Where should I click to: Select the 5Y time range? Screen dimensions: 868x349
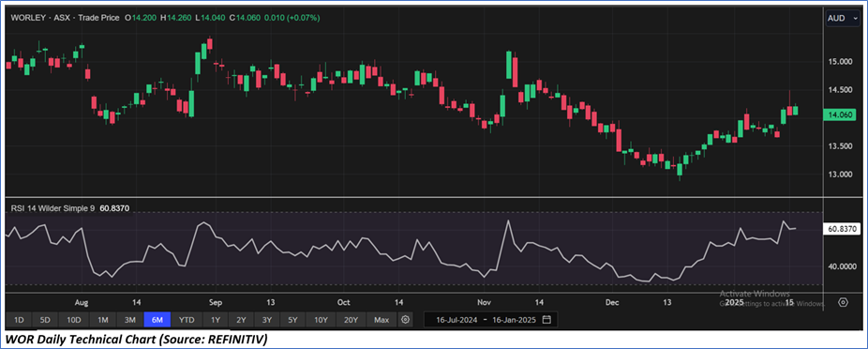click(292, 320)
